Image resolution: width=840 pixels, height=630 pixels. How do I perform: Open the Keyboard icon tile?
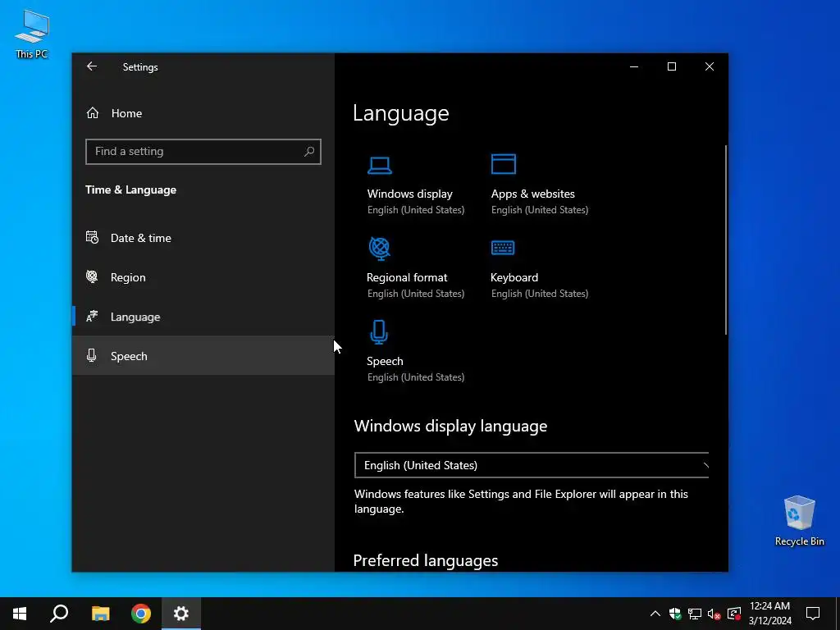pyautogui.click(x=503, y=248)
